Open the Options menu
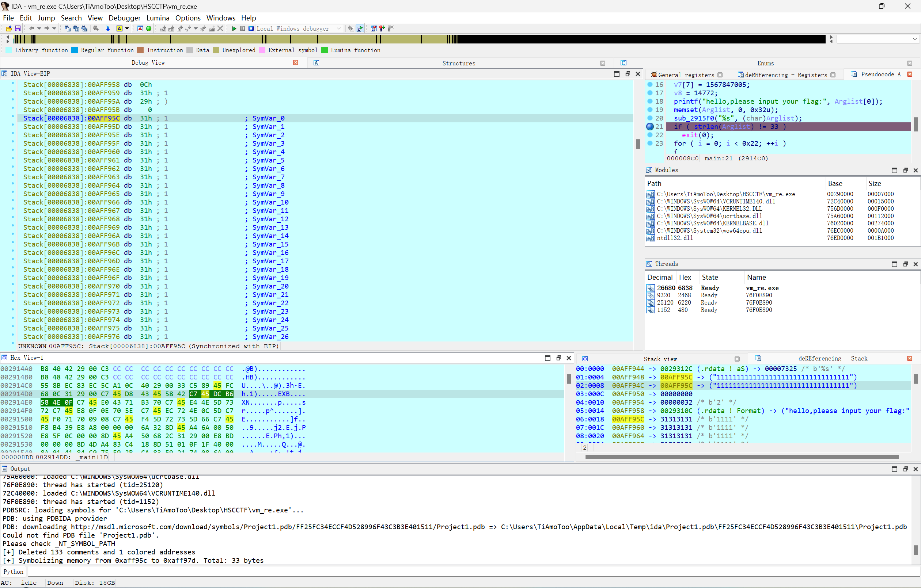This screenshot has width=921, height=588. pos(188,18)
